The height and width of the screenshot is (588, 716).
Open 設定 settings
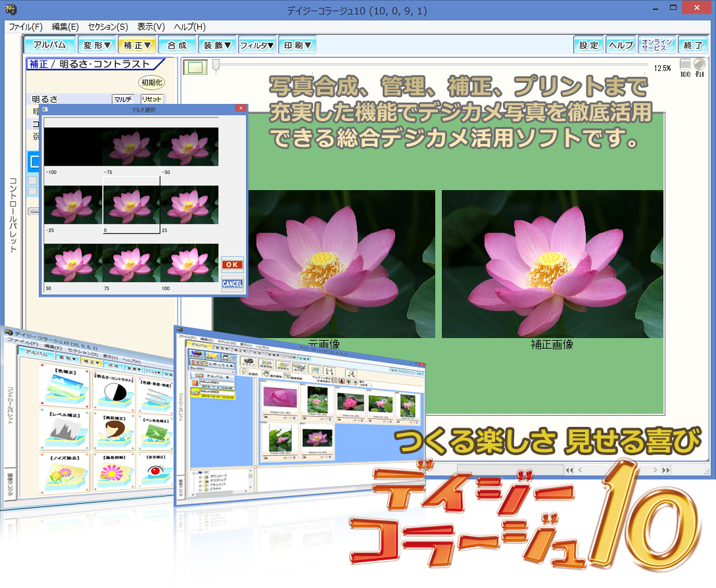(588, 45)
